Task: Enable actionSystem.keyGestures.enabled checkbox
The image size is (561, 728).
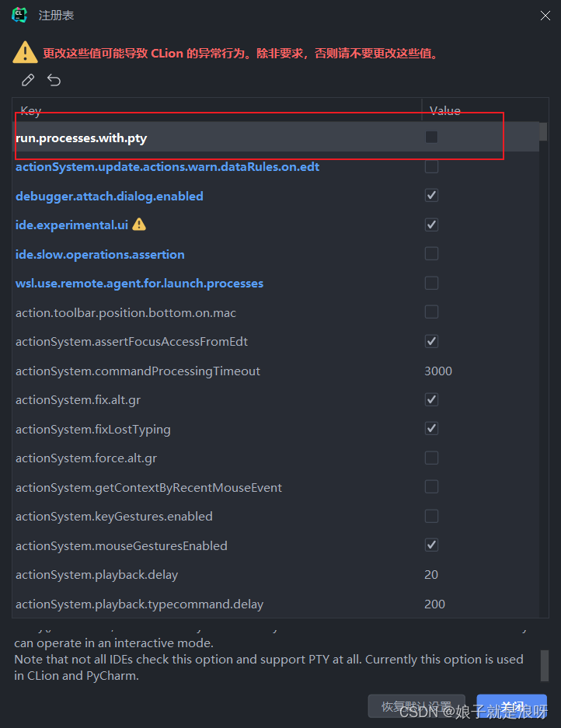Action: point(431,516)
